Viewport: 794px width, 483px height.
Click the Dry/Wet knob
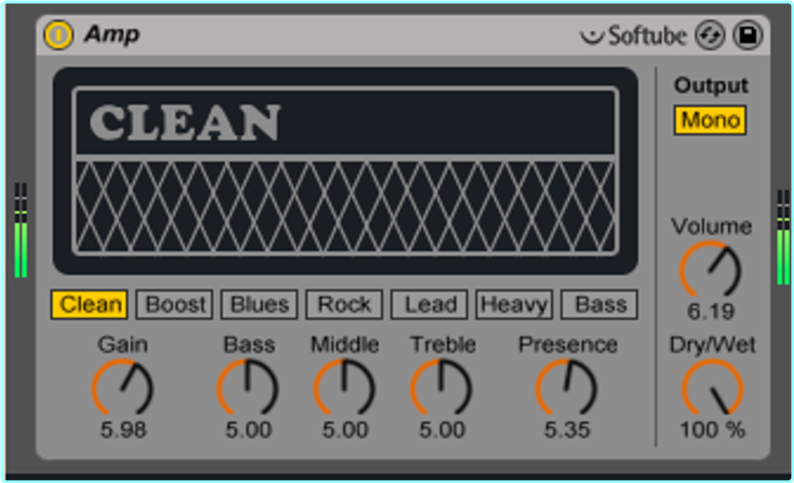tap(712, 388)
